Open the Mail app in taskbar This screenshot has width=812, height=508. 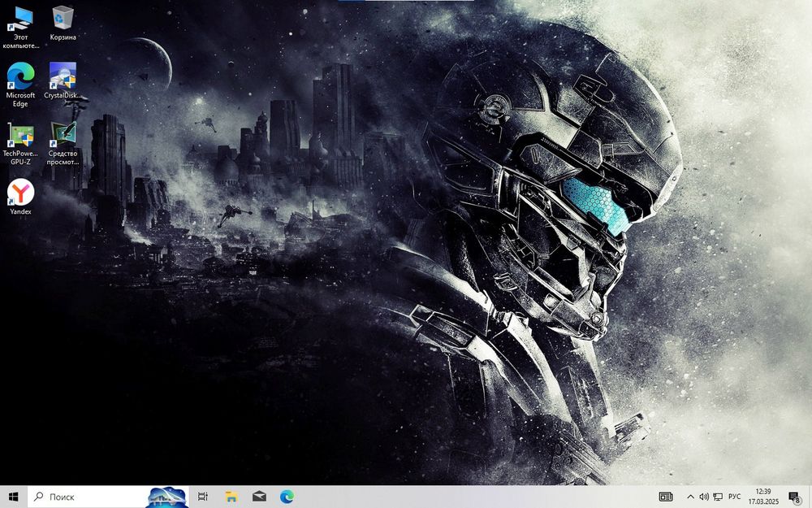coord(259,497)
